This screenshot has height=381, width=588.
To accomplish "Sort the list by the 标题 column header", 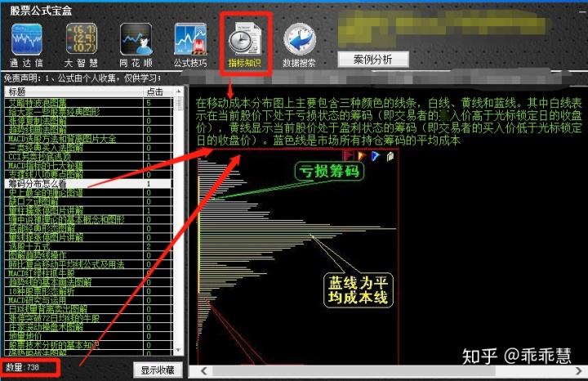I will [73, 92].
